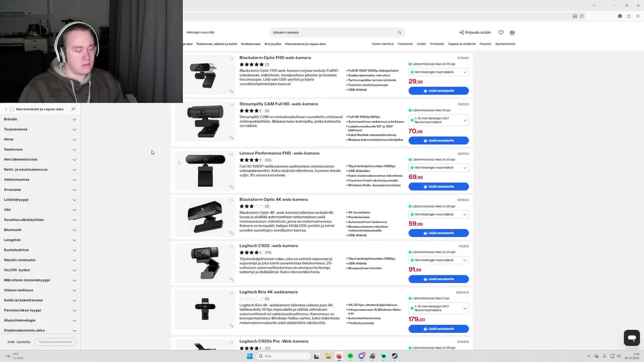Open Puhelimet, tabletit ja kellot menu
Screen dimensions: 644x362
pos(217,44)
